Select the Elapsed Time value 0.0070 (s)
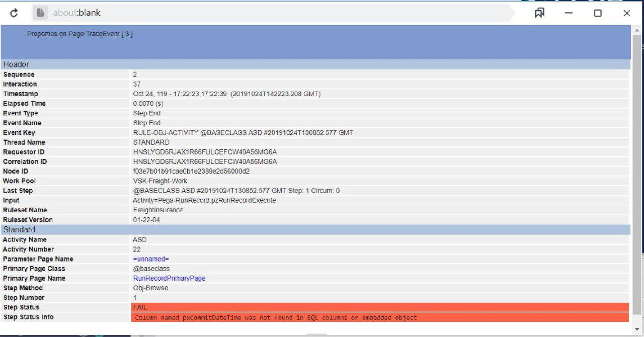Viewport: 644px width, 337px height. pyautogui.click(x=148, y=104)
